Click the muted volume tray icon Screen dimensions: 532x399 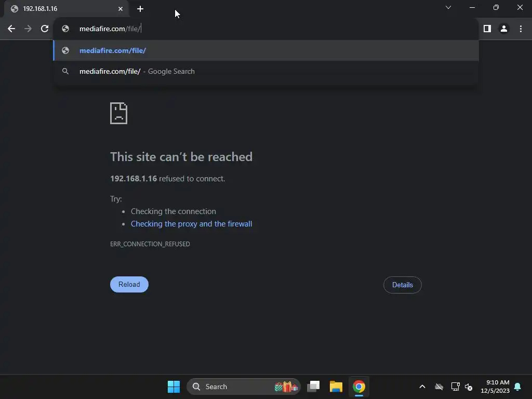(469, 387)
